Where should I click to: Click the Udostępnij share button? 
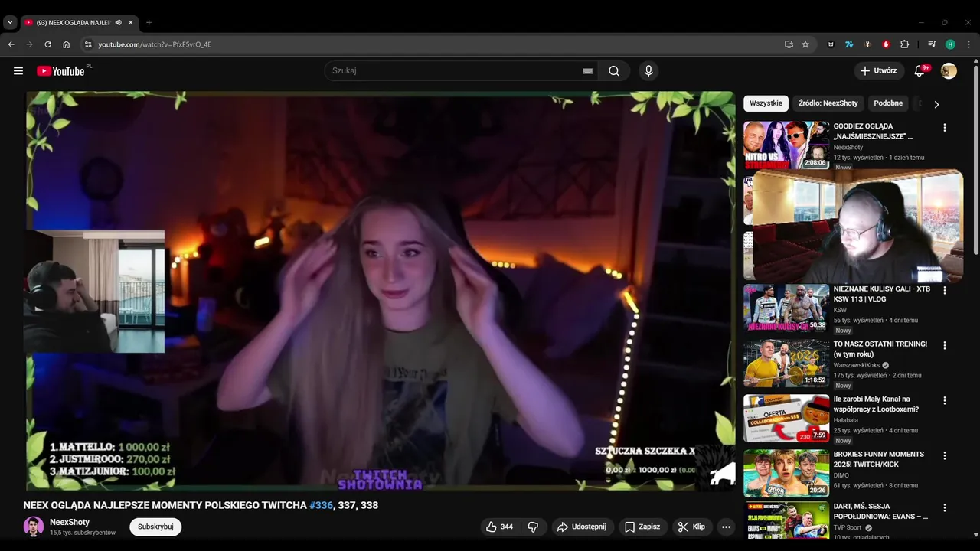pyautogui.click(x=582, y=527)
